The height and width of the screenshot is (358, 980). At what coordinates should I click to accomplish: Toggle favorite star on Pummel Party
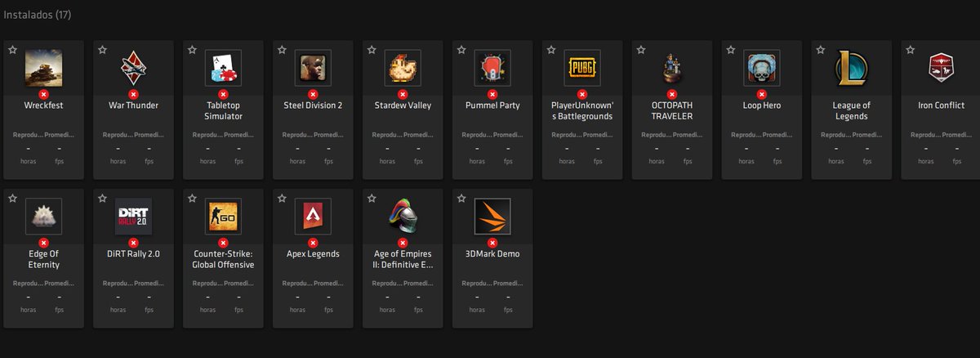pyautogui.click(x=461, y=50)
